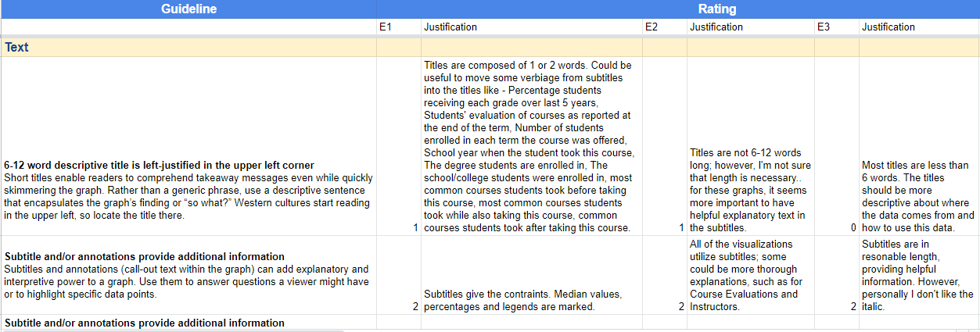
Task: Select the 6-12 word descriptive title guideline cell
Action: pyautogui.click(x=188, y=190)
